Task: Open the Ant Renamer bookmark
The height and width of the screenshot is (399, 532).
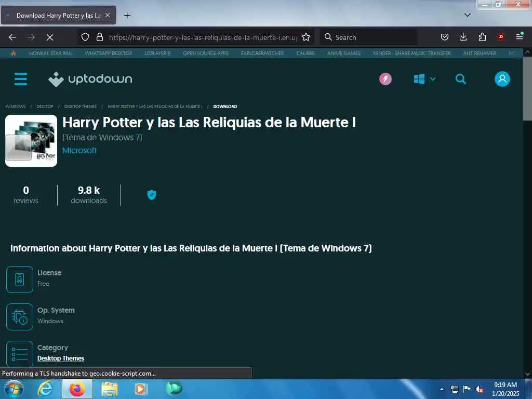Action: [480, 54]
